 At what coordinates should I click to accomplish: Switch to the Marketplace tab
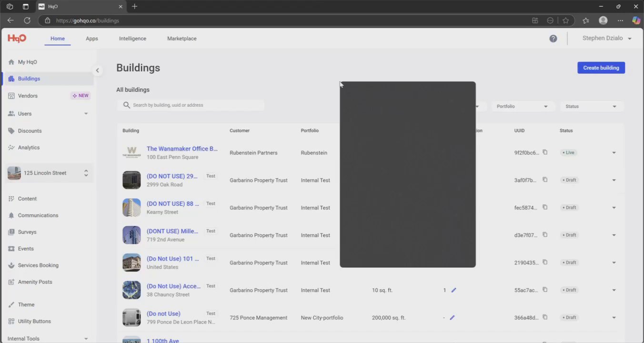181,39
